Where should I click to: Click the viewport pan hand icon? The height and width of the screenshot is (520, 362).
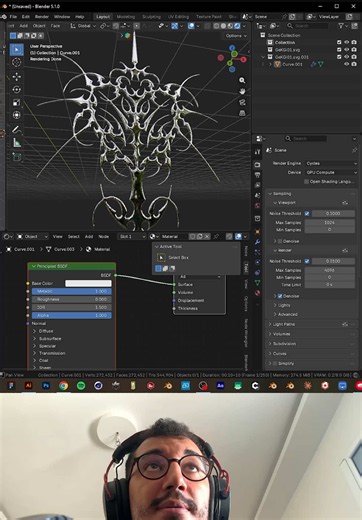[x=242, y=91]
